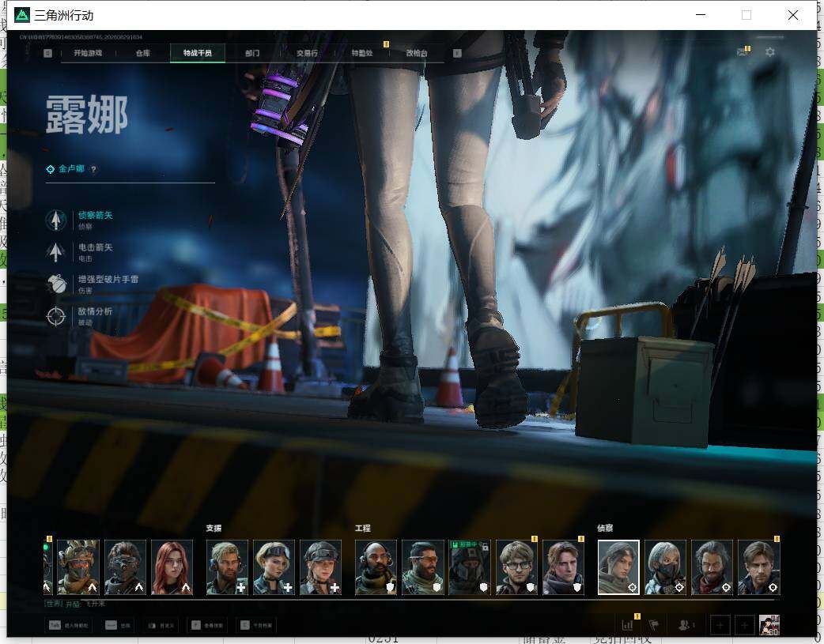Select the bald bearded engineer operator portrait
The height and width of the screenshot is (644, 824).
coord(376,567)
